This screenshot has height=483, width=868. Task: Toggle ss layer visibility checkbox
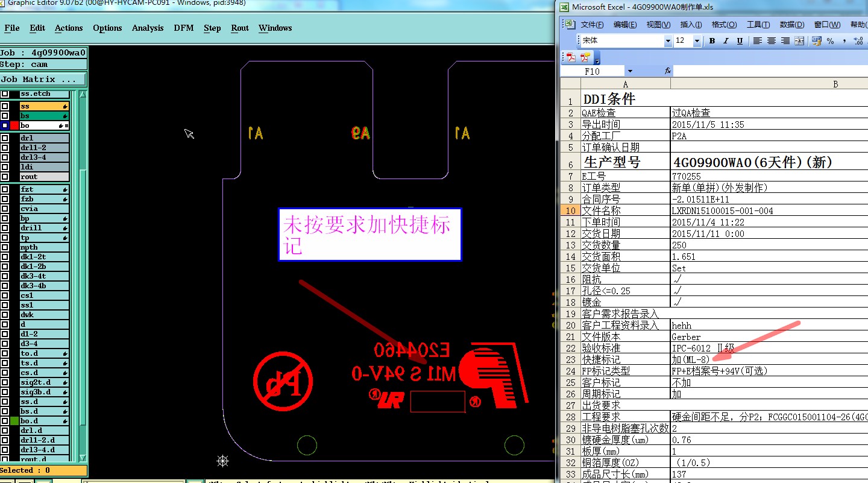click(5, 106)
